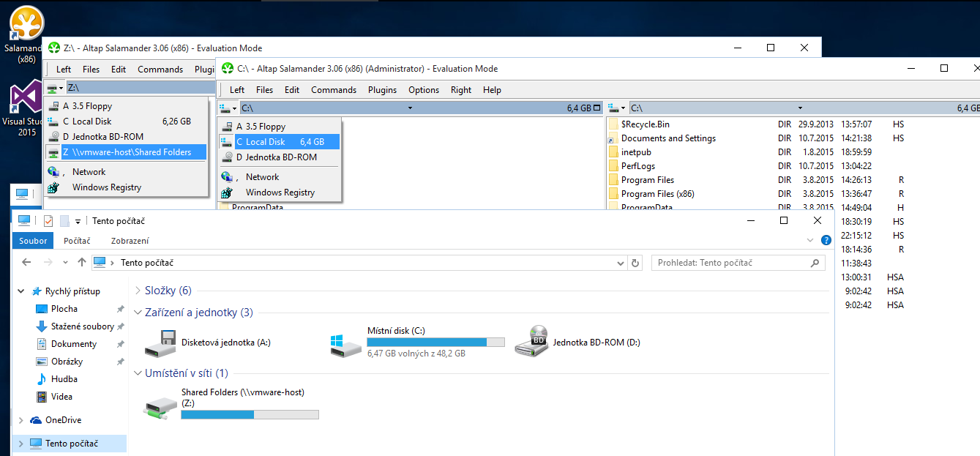Click Explorer system icon in Tento počítač title bar
The width and height of the screenshot is (980, 456).
24,220
